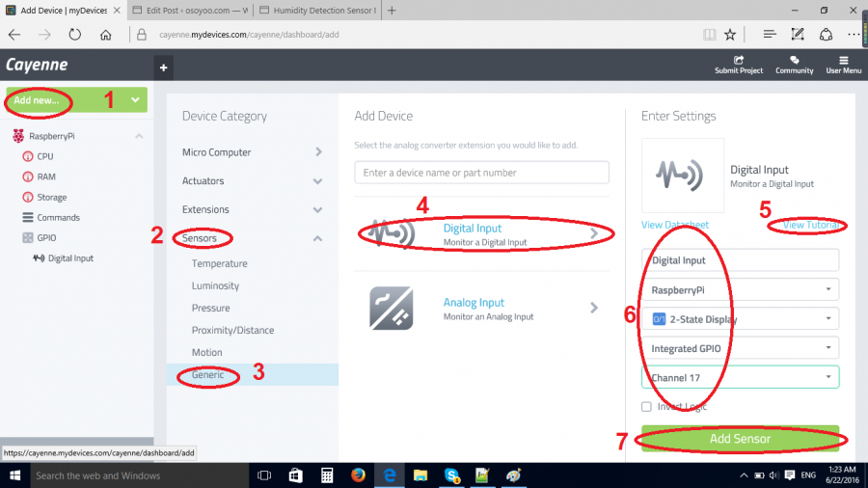Image resolution: width=868 pixels, height=488 pixels.
Task: Click the browser home icon
Action: [106, 35]
